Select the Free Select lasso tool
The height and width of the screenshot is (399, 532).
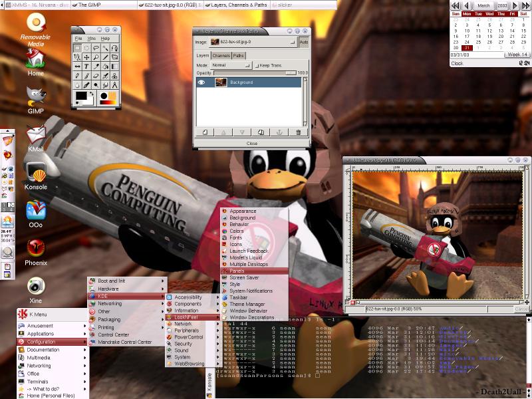(96, 48)
